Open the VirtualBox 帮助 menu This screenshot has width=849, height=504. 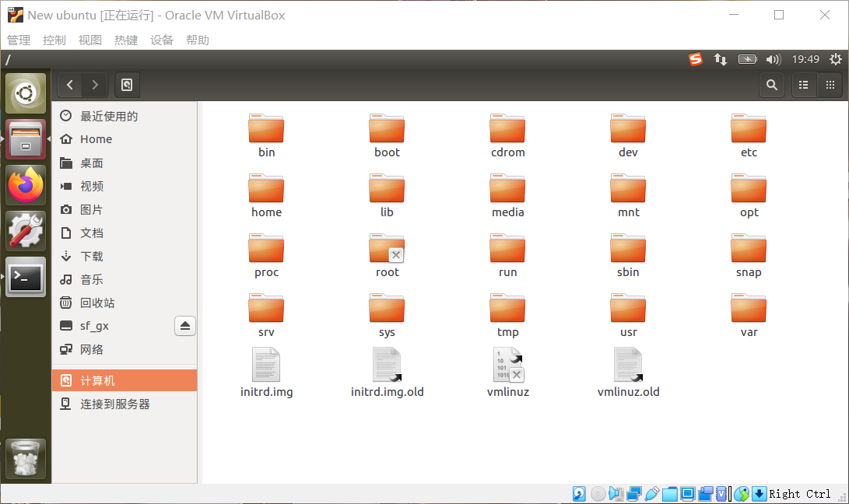click(197, 40)
